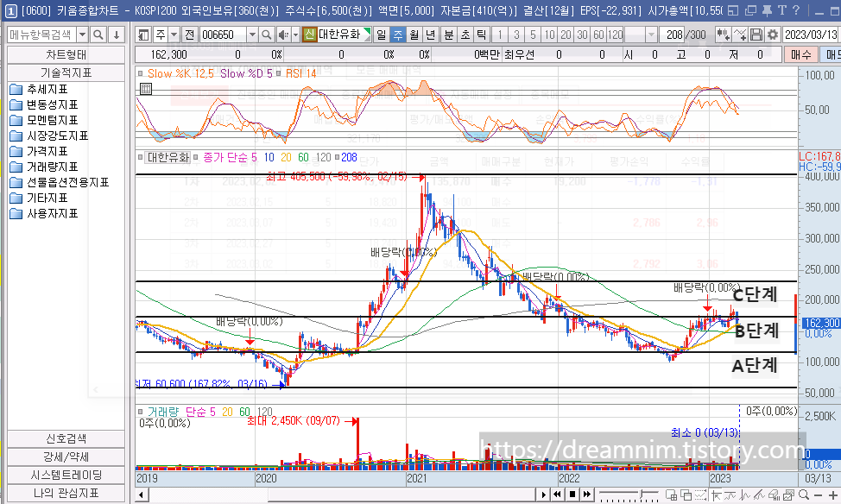Open the 기술적지표 panel tab
The image size is (841, 504).
[66, 72]
